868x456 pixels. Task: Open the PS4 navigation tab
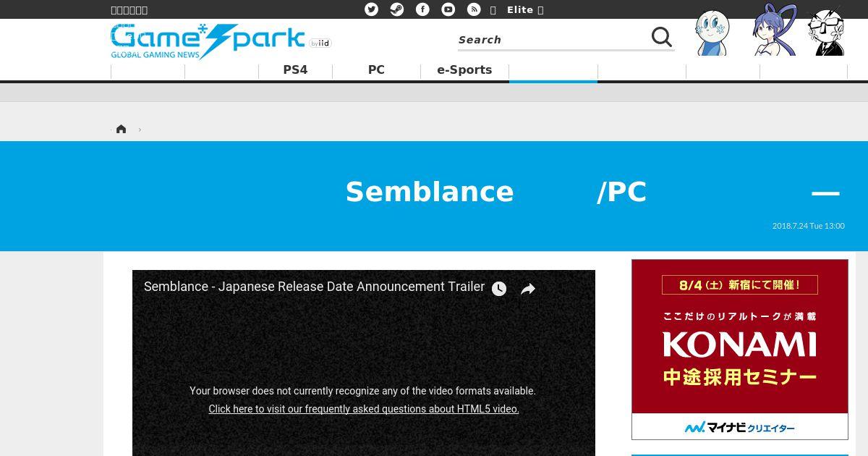coord(295,70)
